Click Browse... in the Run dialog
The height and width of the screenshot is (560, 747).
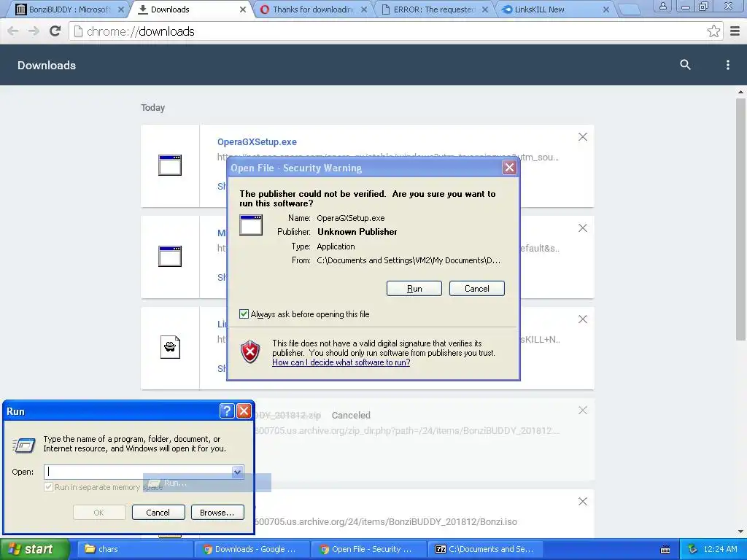(x=217, y=513)
